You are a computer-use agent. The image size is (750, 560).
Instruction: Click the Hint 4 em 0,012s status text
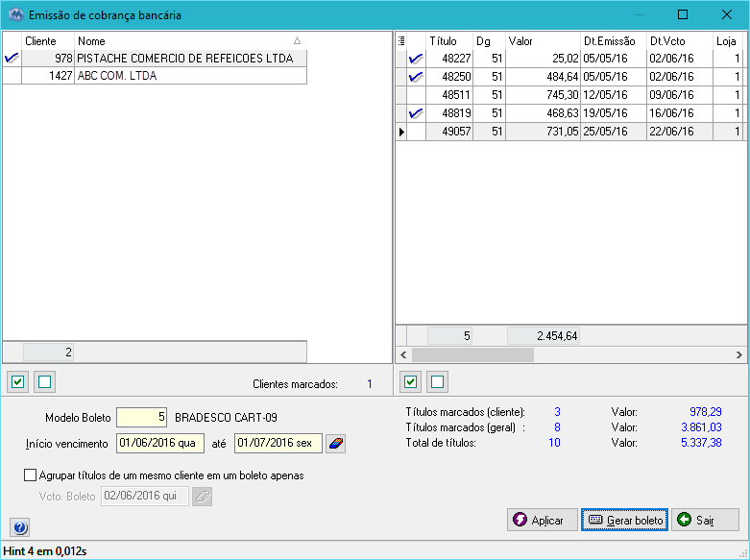tap(45, 551)
